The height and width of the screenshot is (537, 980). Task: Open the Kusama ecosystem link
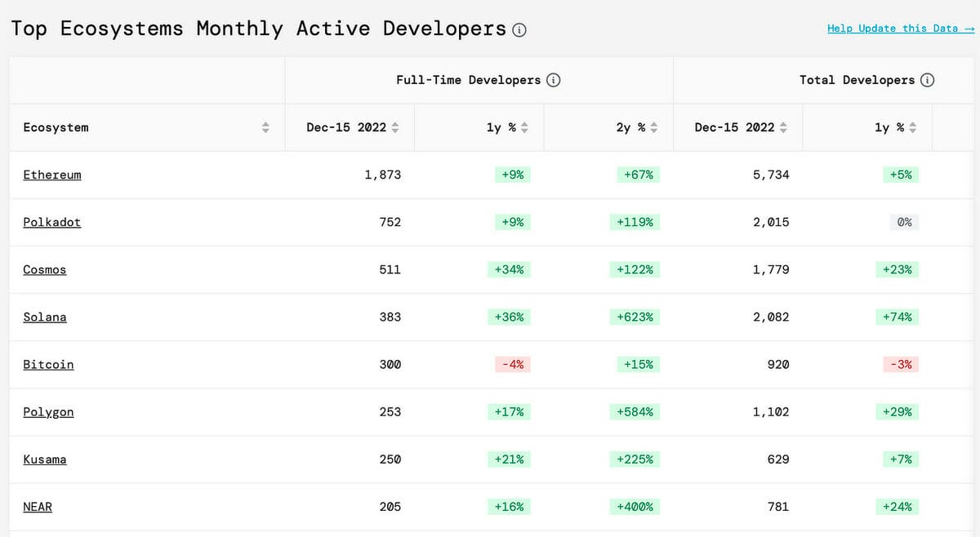click(x=45, y=459)
